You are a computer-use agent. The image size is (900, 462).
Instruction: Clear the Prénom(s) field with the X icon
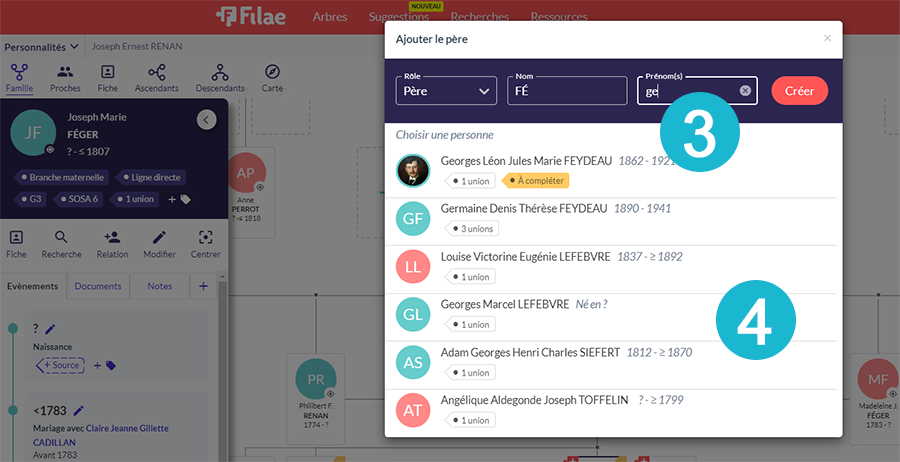(x=745, y=91)
